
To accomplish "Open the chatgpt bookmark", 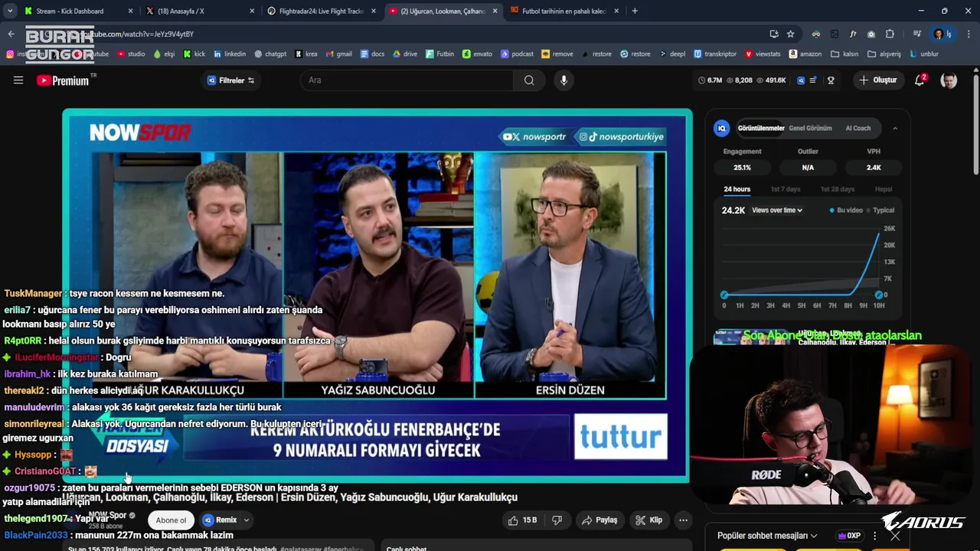I will [x=270, y=54].
